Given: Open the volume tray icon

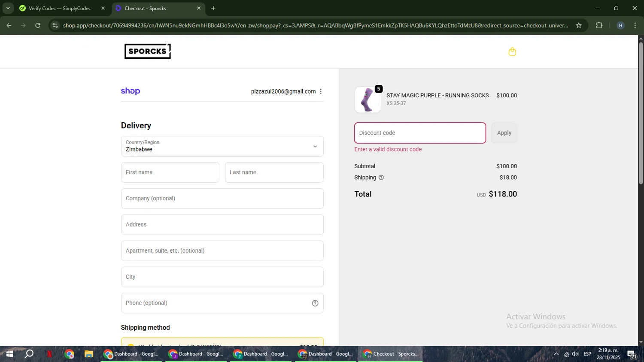Looking at the screenshot, I should [x=575, y=354].
